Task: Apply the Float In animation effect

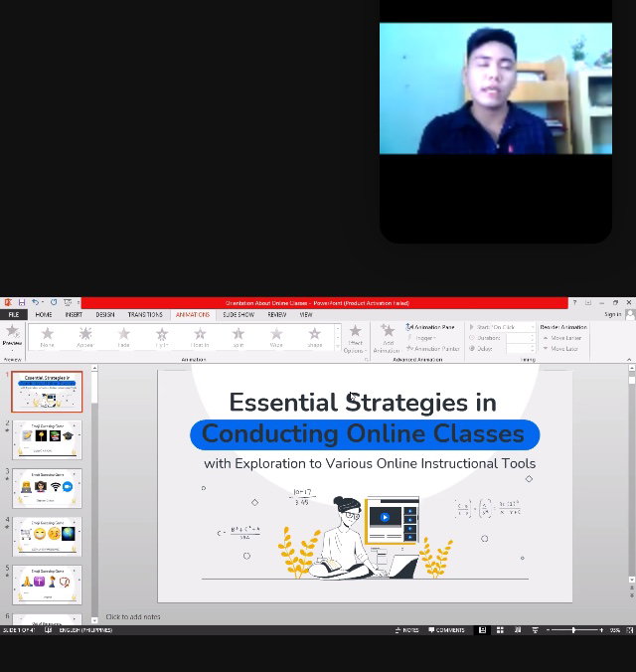Action: pos(200,337)
